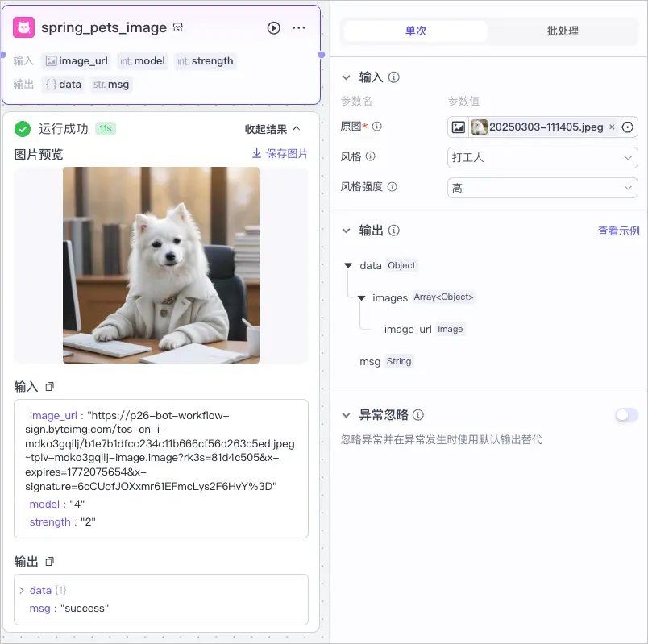The image size is (648, 644).
Task: Open the 查看示例 link
Action: tap(618, 231)
